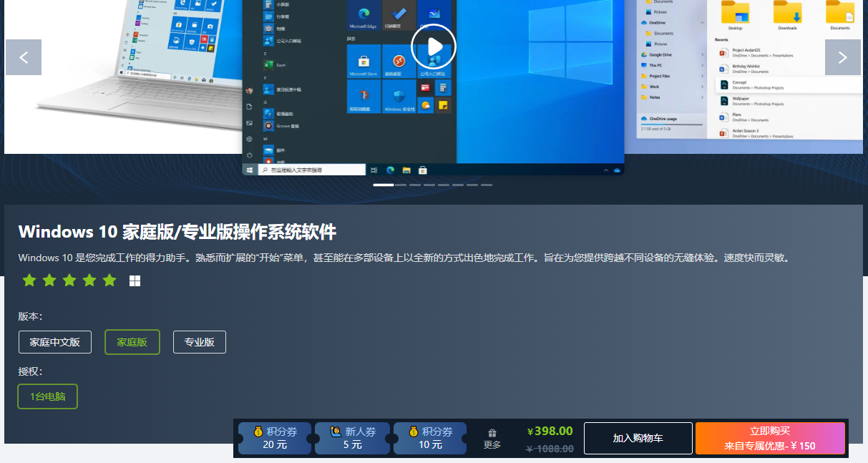Click the first green rating star
This screenshot has height=463, width=868.
29,281
